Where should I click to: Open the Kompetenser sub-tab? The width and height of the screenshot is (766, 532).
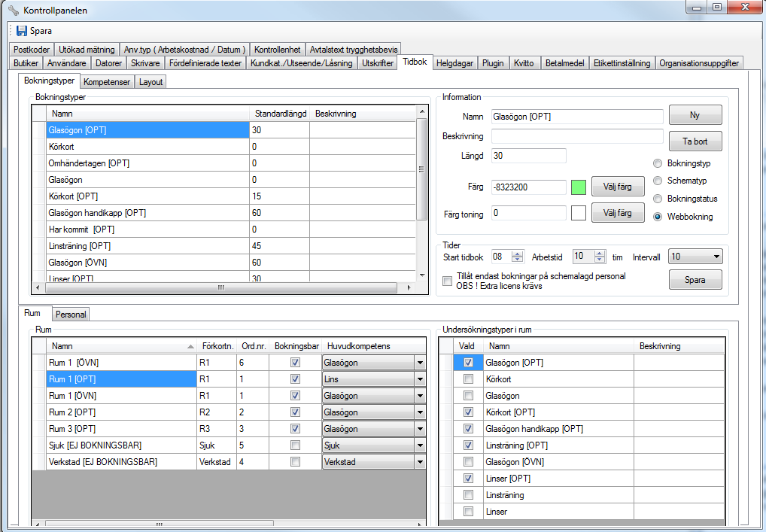(x=107, y=81)
